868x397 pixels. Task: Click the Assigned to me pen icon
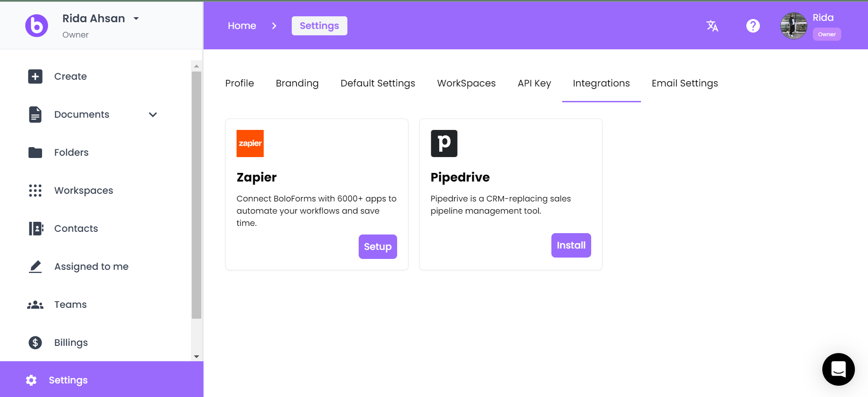(35, 267)
